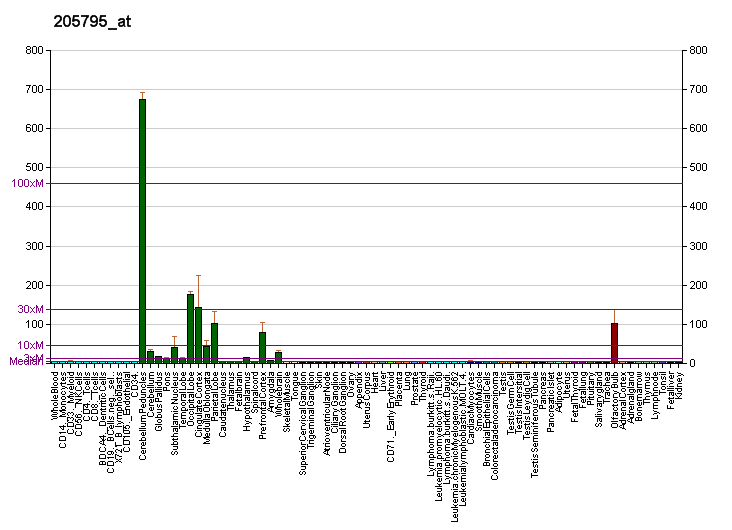This screenshot has height=530, width=732.
Task: Click the 100xM threshold label
Action: click(x=27, y=184)
